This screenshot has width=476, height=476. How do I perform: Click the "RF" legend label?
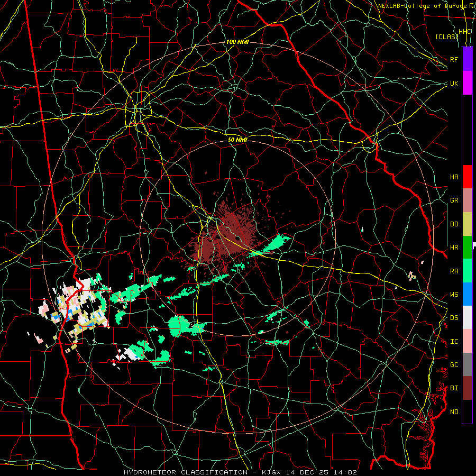tap(454, 59)
